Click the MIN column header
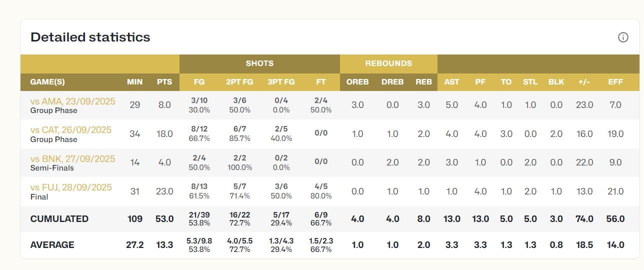 click(134, 82)
